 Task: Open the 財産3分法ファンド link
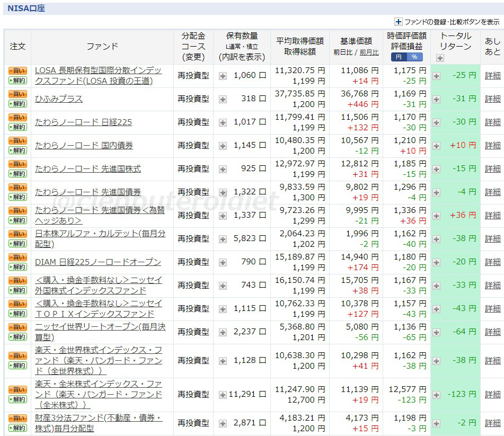[x=99, y=423]
